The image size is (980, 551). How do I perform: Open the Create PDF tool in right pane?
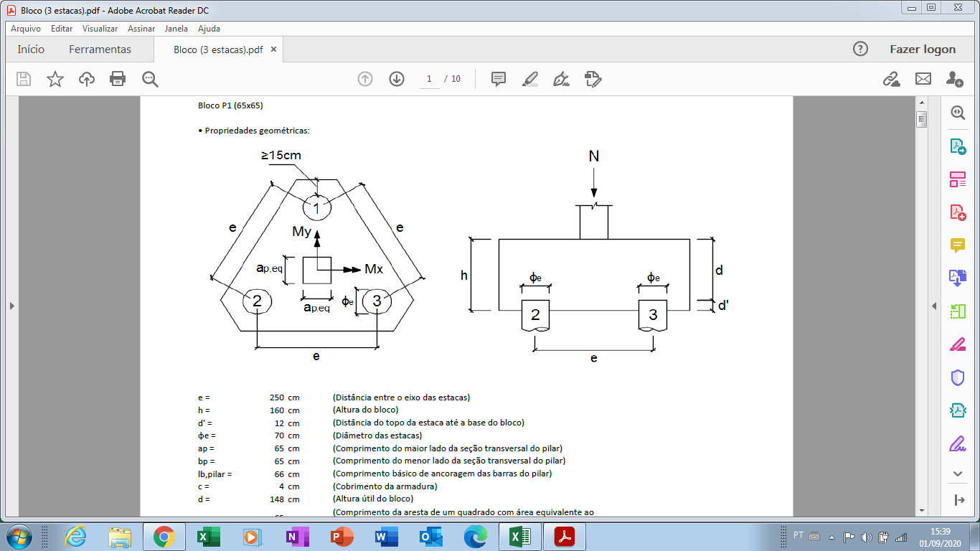[x=958, y=212]
